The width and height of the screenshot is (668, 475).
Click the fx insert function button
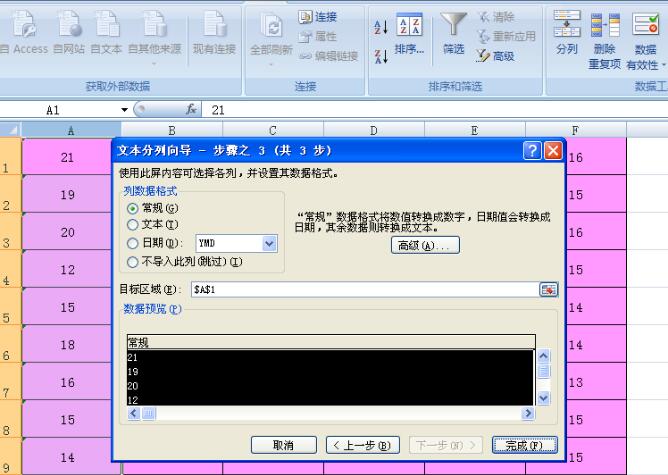coord(191,109)
